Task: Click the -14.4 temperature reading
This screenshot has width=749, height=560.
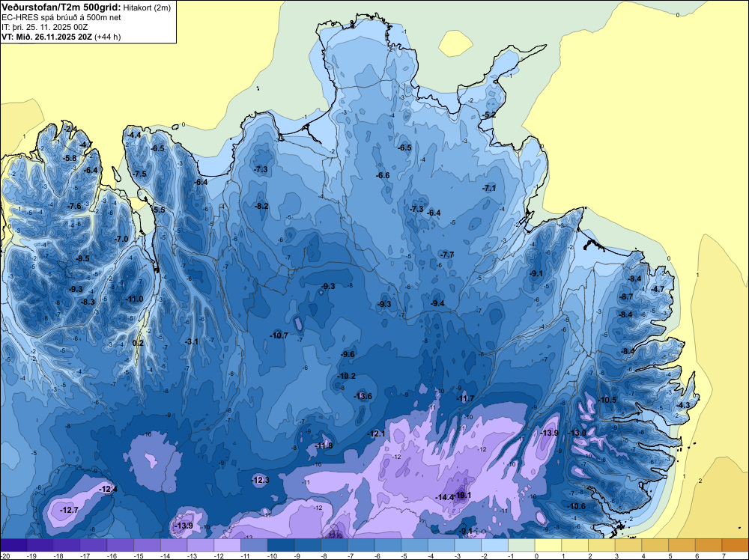Action: [x=445, y=497]
